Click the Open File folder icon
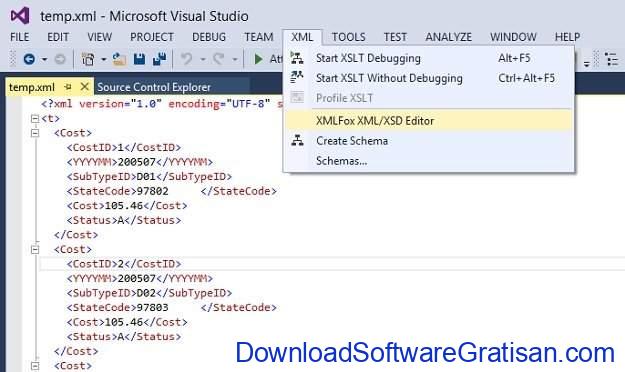625x372 pixels. click(x=119, y=59)
